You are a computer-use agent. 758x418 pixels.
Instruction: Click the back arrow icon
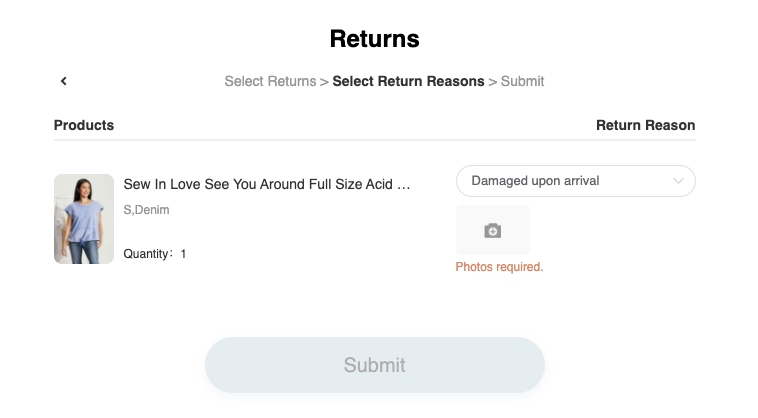pos(64,81)
